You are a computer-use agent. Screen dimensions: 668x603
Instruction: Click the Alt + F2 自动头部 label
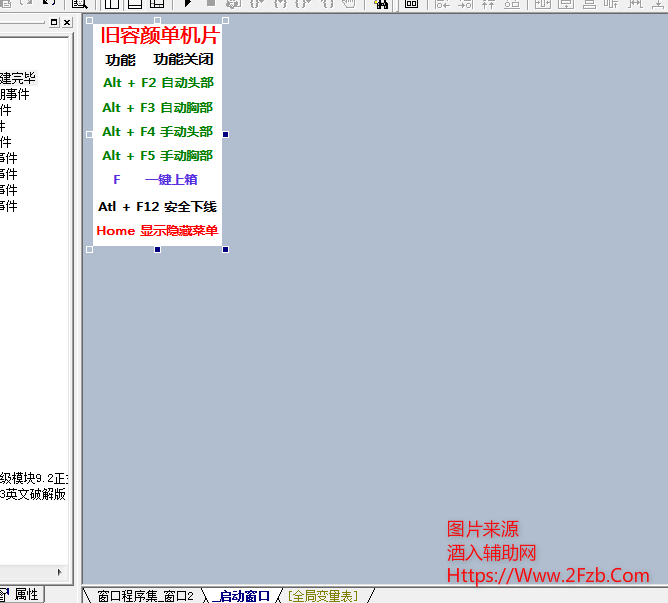[158, 83]
